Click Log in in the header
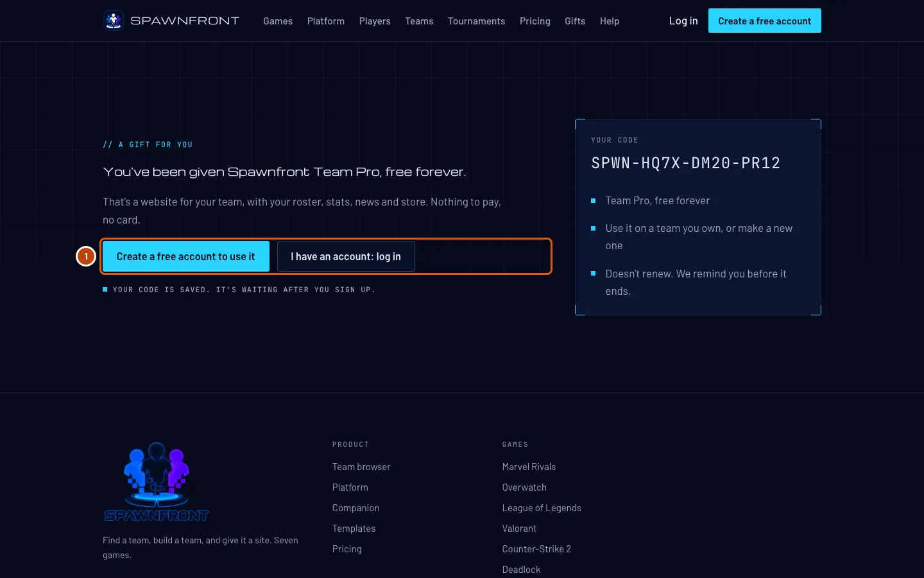The width and height of the screenshot is (924, 578). click(x=683, y=21)
